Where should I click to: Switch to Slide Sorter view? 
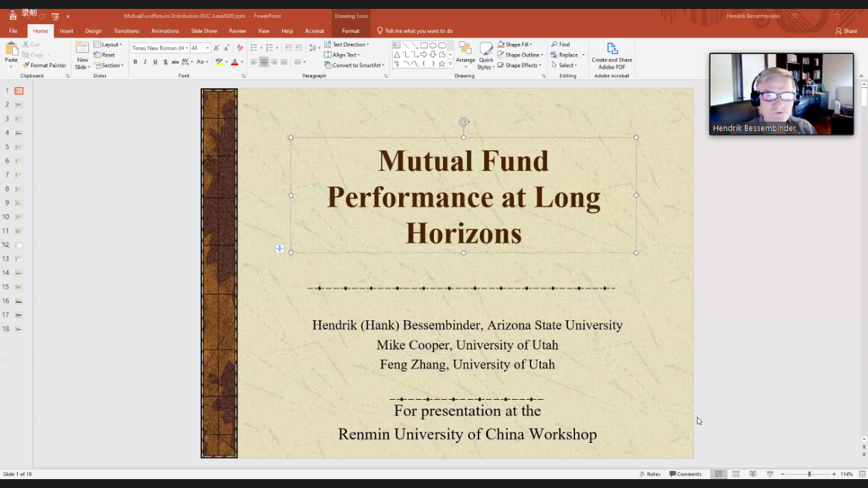coord(736,474)
